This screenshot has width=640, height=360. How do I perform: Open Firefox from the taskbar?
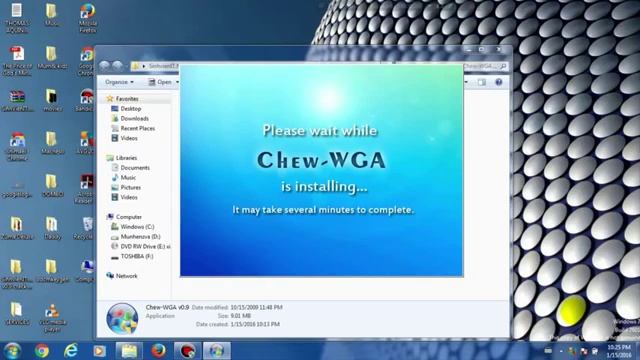158,351
